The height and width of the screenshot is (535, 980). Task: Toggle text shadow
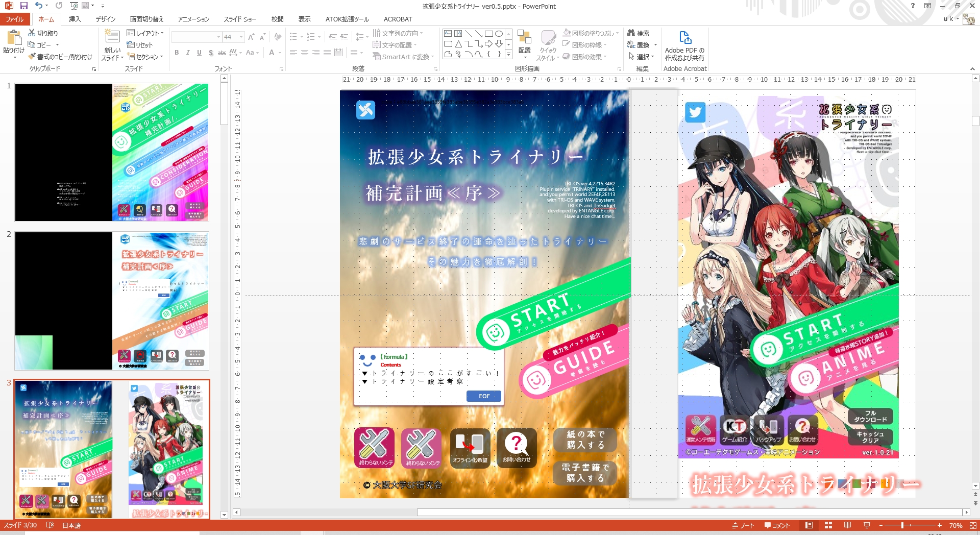[x=210, y=53]
